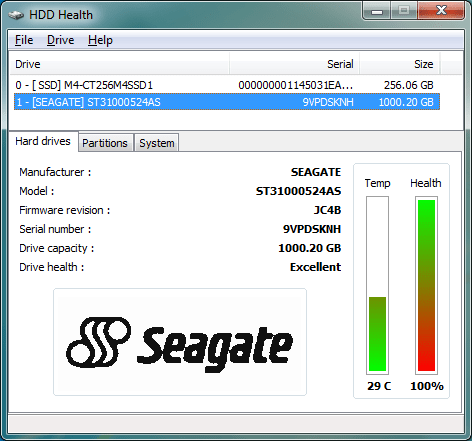Sort list by Drive column header
The height and width of the screenshot is (441, 472).
(x=119, y=64)
